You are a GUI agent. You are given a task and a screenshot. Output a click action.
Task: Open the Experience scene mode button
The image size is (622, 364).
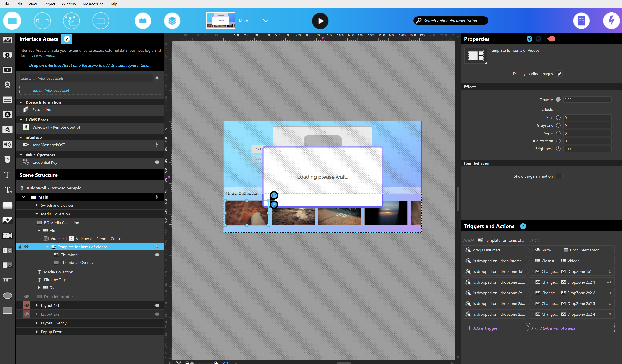click(12, 21)
